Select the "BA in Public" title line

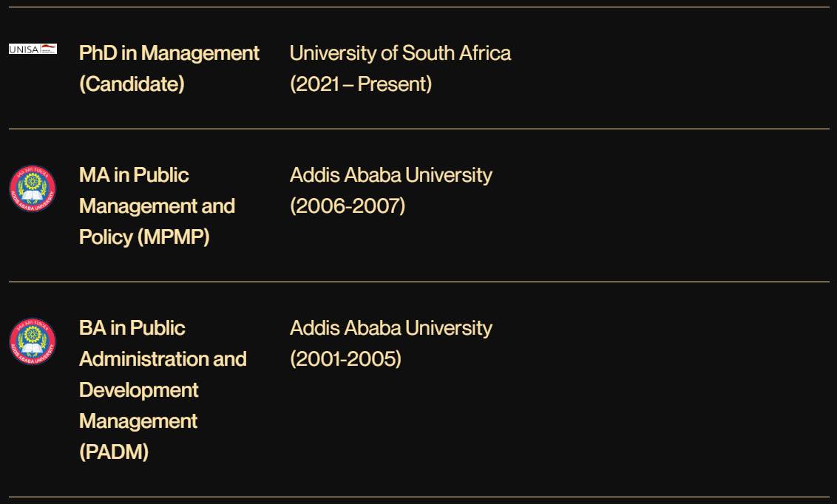pyautogui.click(x=132, y=328)
